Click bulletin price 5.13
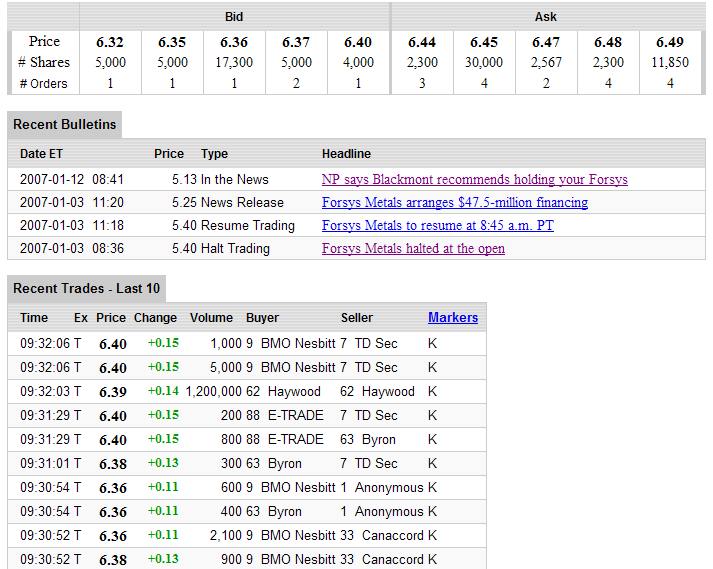Image resolution: width=713 pixels, height=569 pixels. click(184, 180)
